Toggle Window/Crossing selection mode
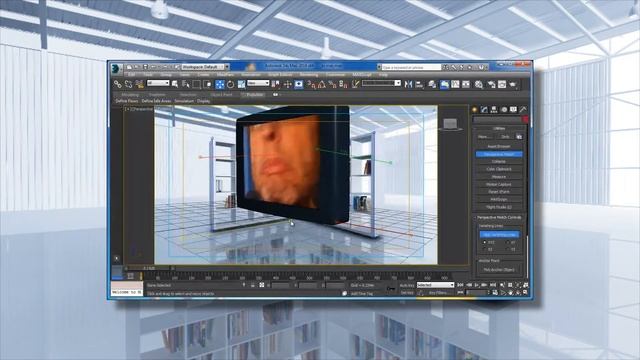Viewport: 640px width, 360px height. point(207,84)
